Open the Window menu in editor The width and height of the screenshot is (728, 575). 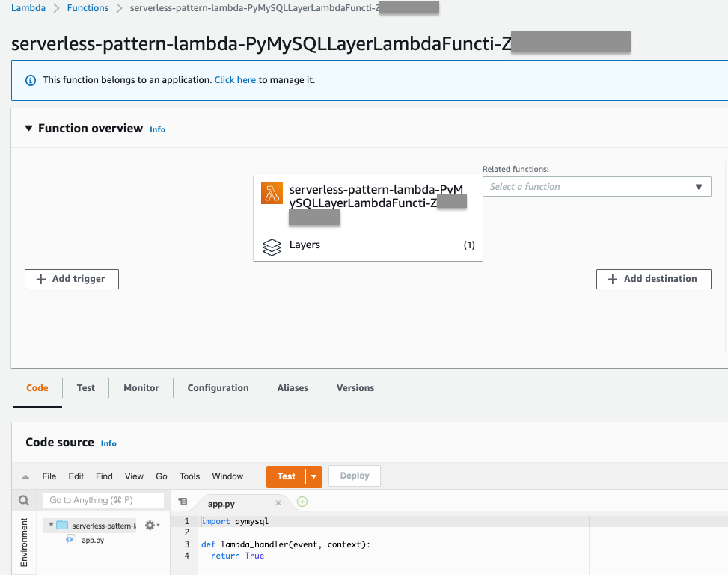[x=227, y=476]
